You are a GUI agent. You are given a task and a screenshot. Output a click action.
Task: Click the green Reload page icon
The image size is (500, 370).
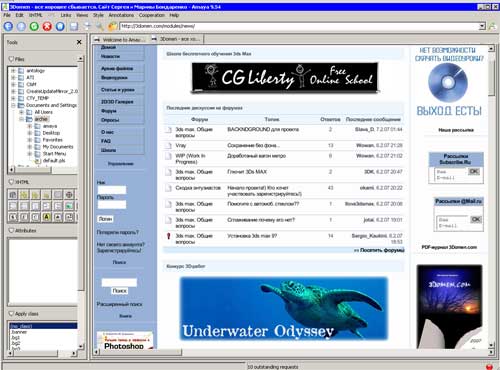(x=34, y=26)
